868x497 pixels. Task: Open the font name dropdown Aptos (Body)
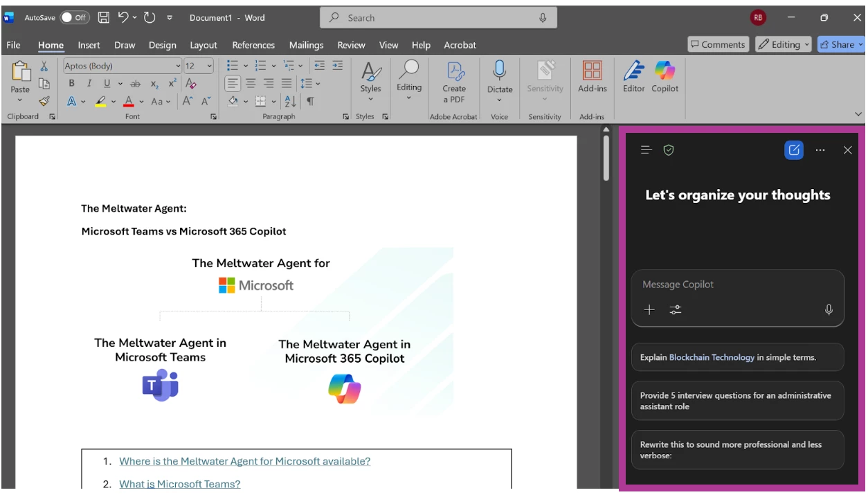pyautogui.click(x=178, y=66)
